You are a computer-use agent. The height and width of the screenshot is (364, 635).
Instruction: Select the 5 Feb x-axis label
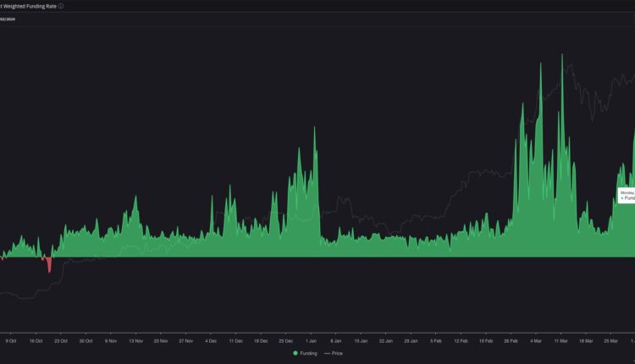pyautogui.click(x=435, y=340)
